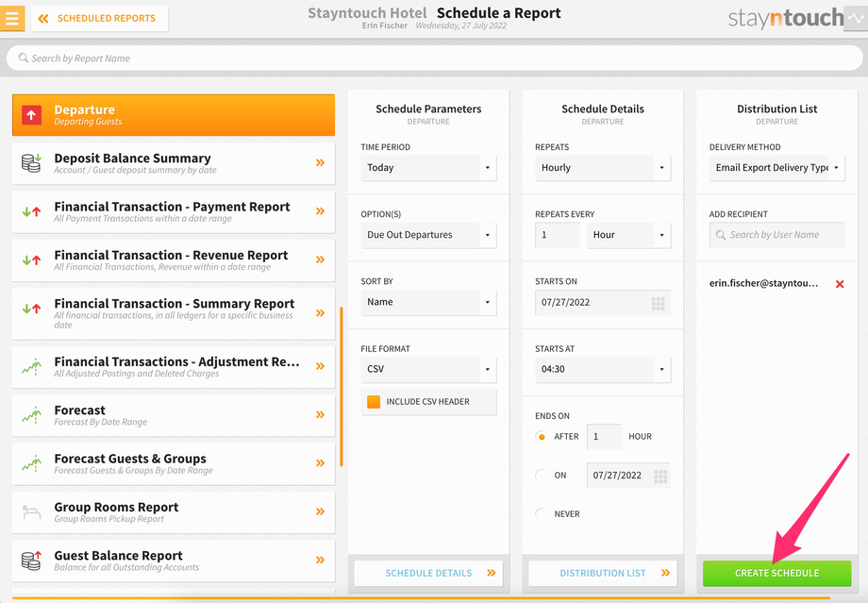This screenshot has width=868, height=603.
Task: Select the Never end radio button
Action: pyautogui.click(x=542, y=514)
